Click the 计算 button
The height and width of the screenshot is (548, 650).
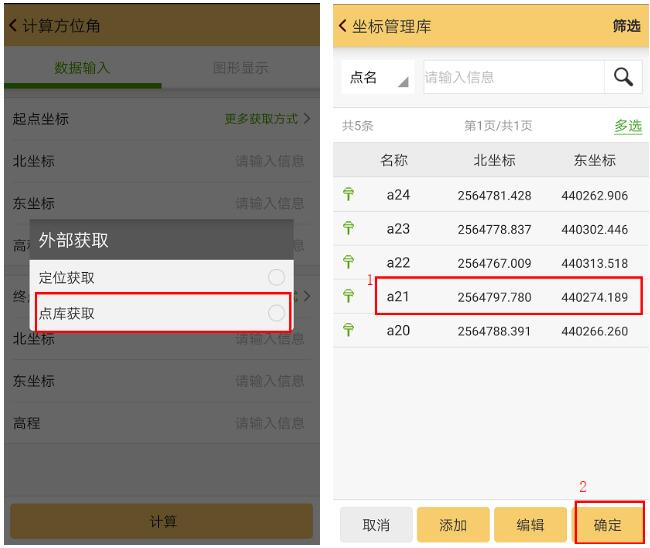coord(162,521)
